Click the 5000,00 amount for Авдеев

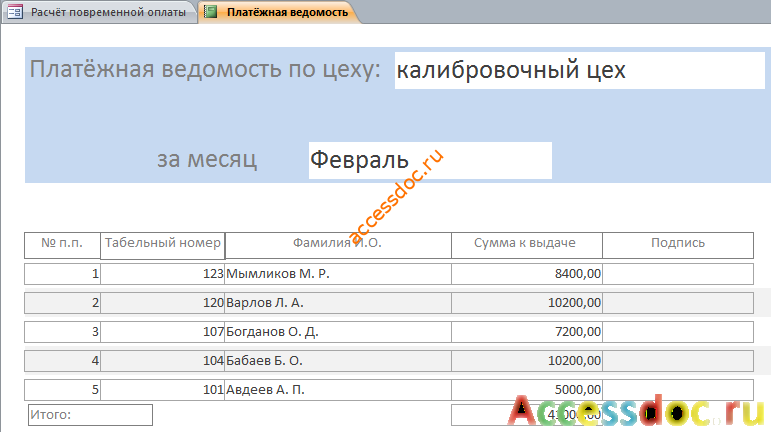527,390
